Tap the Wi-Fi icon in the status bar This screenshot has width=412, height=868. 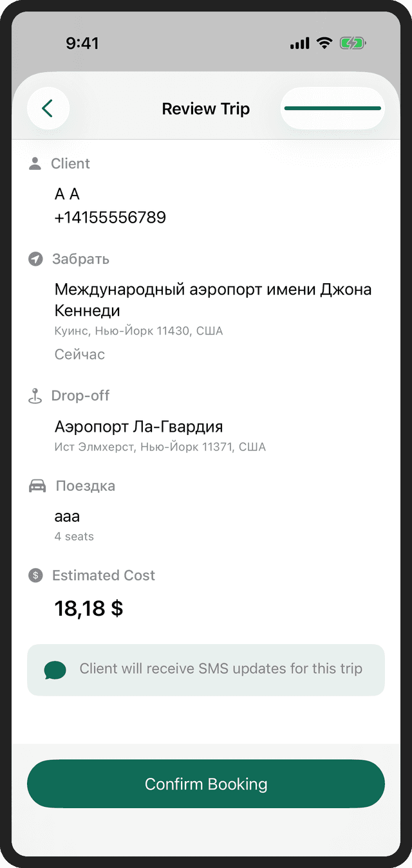324,42
